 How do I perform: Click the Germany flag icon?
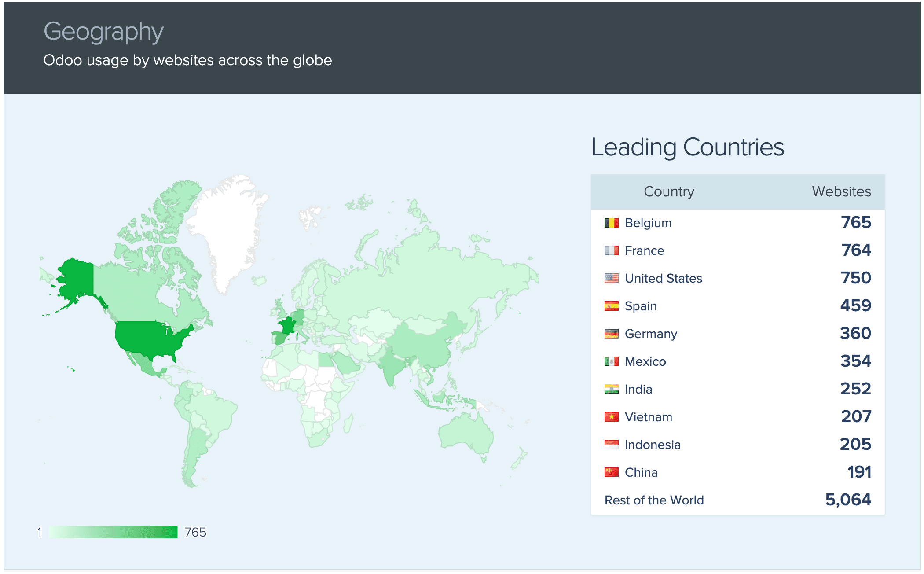pos(609,333)
